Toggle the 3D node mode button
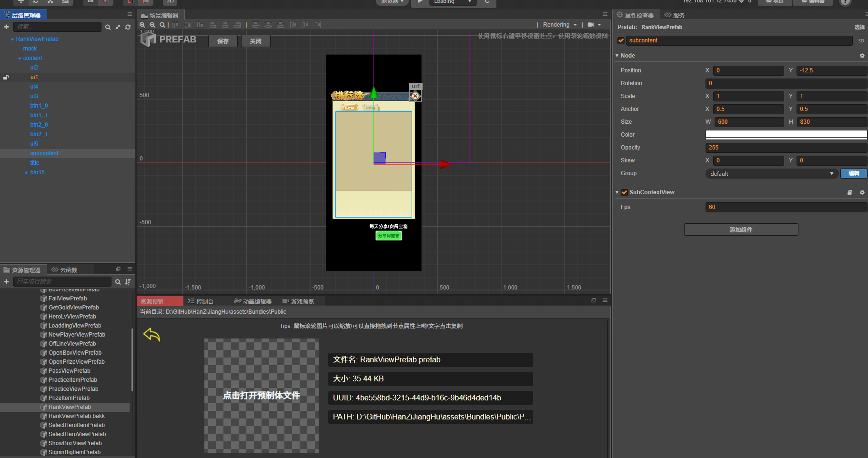 (861, 40)
